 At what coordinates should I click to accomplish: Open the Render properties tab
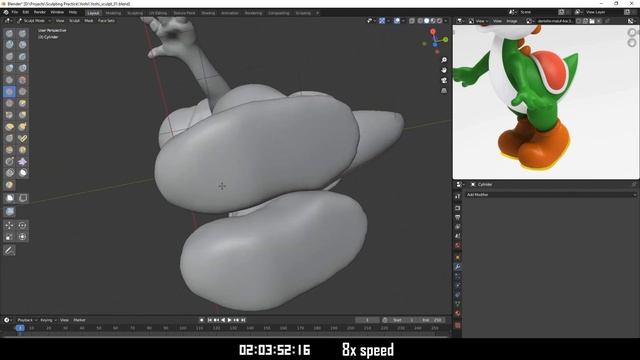pos(458,208)
